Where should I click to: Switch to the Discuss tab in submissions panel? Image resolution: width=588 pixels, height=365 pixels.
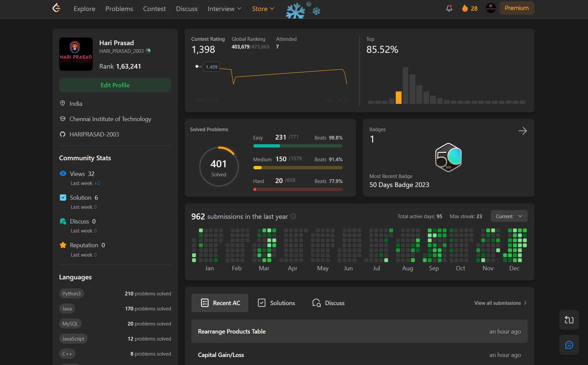(328, 303)
